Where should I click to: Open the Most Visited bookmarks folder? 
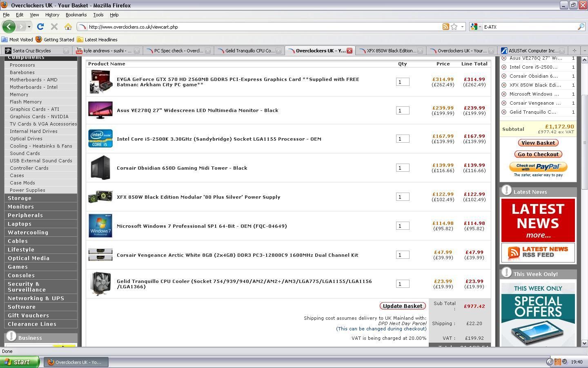(17, 40)
